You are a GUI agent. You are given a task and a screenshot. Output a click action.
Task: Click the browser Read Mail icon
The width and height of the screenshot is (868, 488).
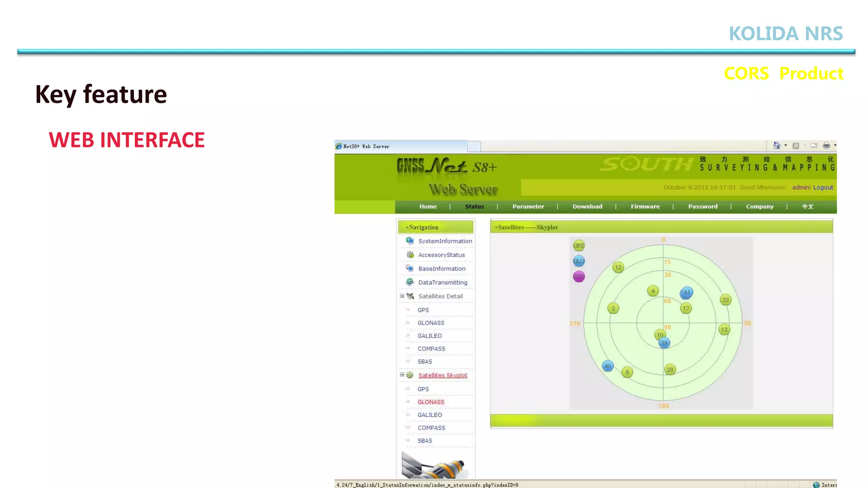pos(814,145)
